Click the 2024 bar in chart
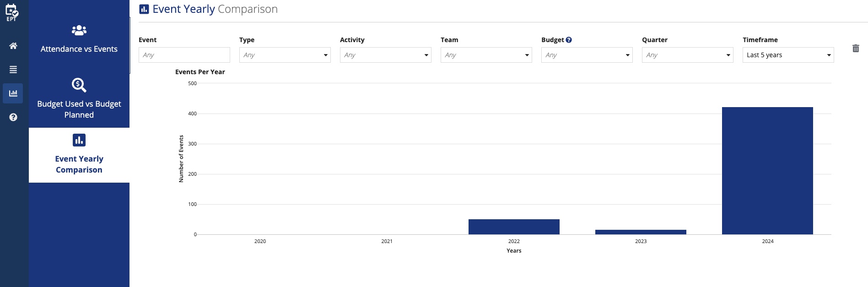The width and height of the screenshot is (868, 287). [767, 171]
